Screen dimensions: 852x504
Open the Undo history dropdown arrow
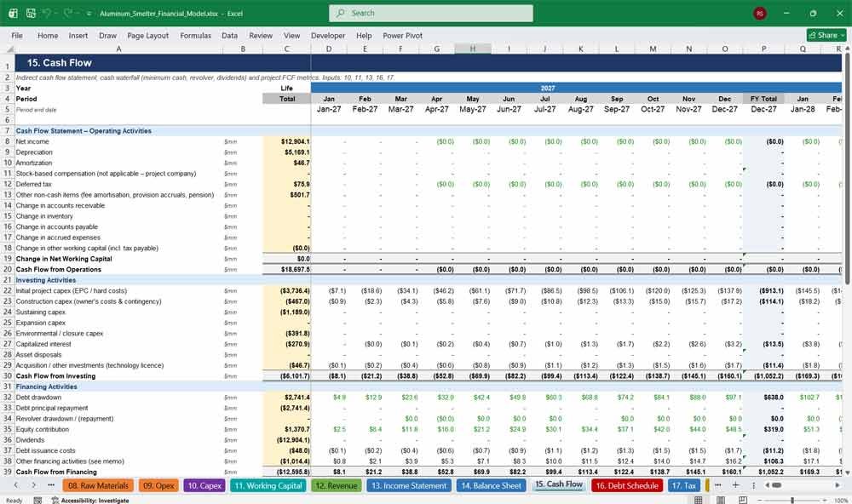(x=56, y=14)
